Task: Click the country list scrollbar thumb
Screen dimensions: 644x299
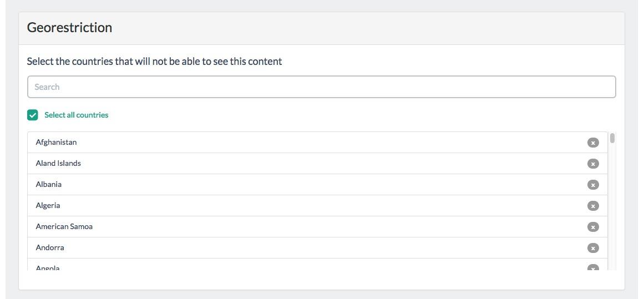Action: 612,138
